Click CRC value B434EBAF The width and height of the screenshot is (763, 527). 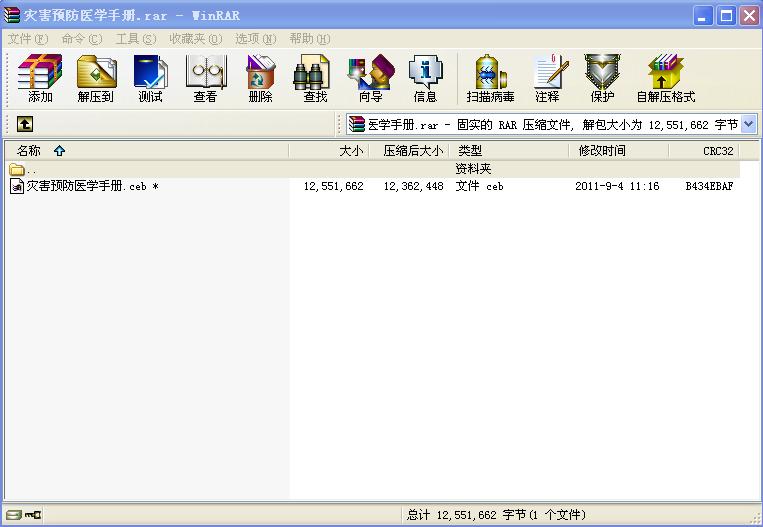click(709, 186)
